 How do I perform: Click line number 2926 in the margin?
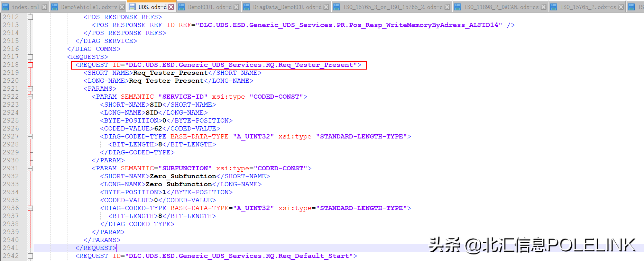(11, 128)
